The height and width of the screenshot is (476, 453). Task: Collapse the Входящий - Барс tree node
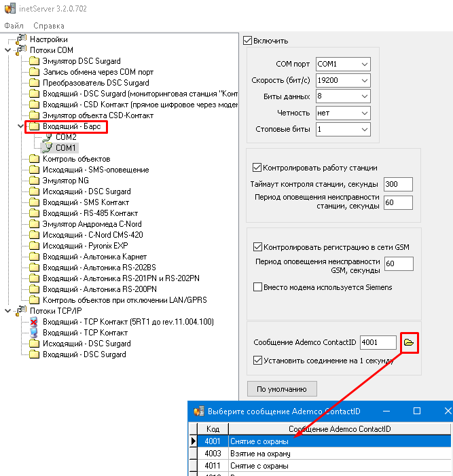20,126
